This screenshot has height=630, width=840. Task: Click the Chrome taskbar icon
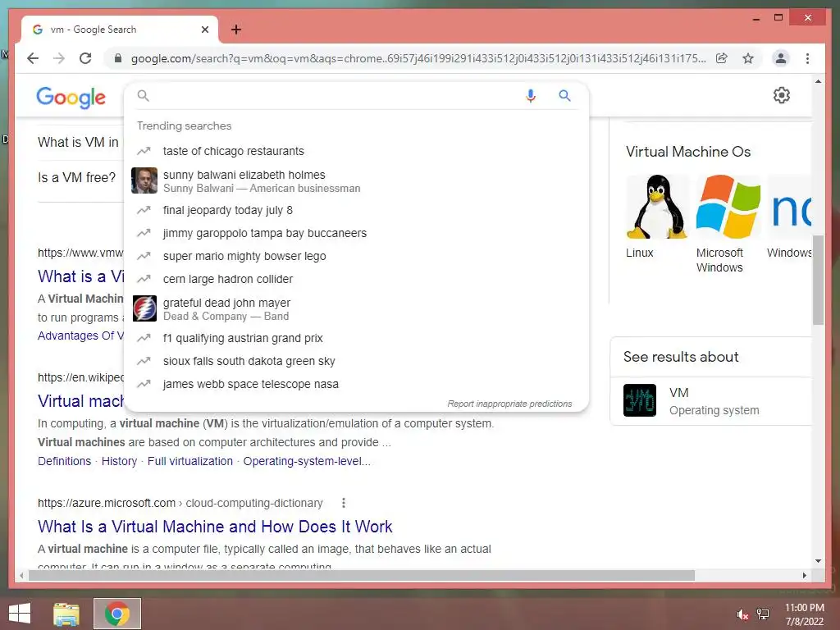tap(117, 614)
